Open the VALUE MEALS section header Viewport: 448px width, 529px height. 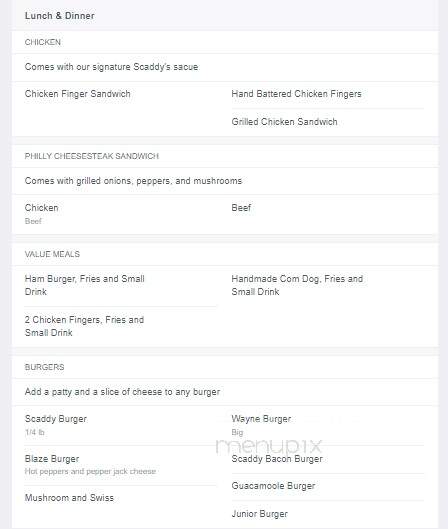point(52,254)
